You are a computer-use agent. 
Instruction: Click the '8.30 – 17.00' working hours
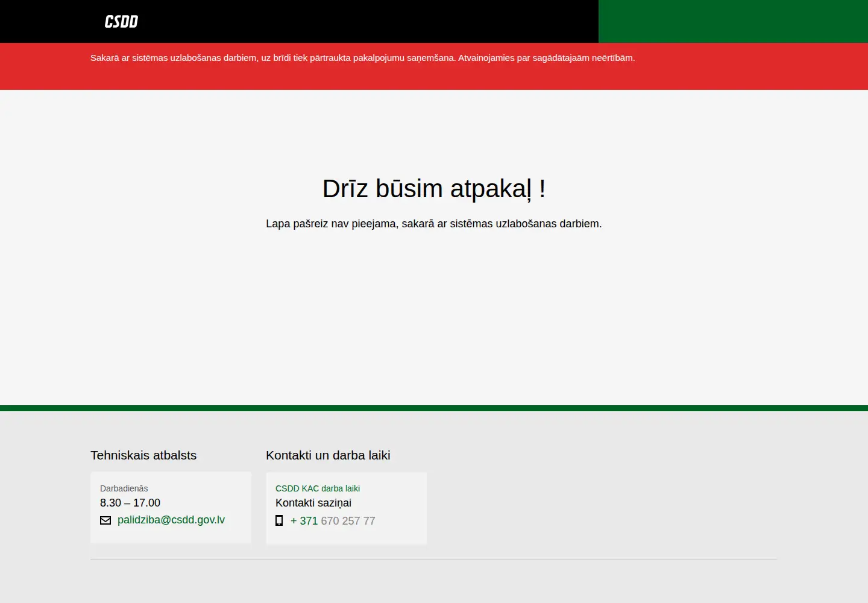pyautogui.click(x=130, y=503)
